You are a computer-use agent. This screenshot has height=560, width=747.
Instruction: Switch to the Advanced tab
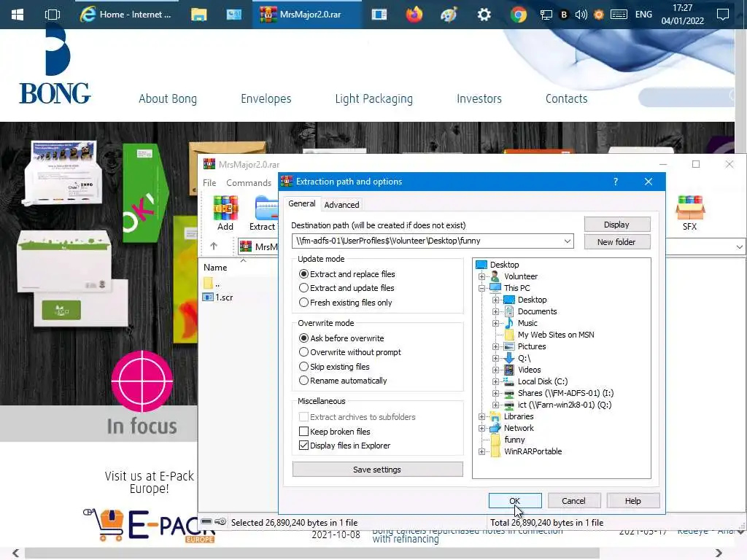341,205
